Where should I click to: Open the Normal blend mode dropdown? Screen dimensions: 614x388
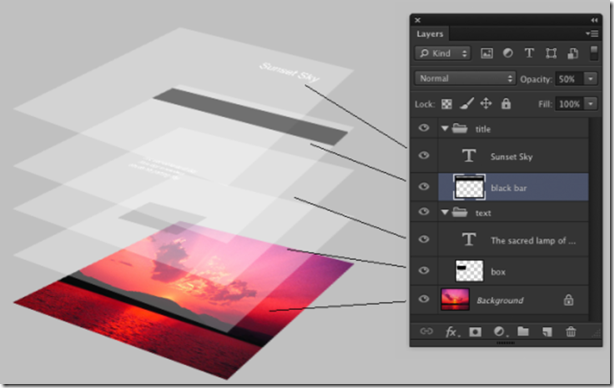(465, 78)
